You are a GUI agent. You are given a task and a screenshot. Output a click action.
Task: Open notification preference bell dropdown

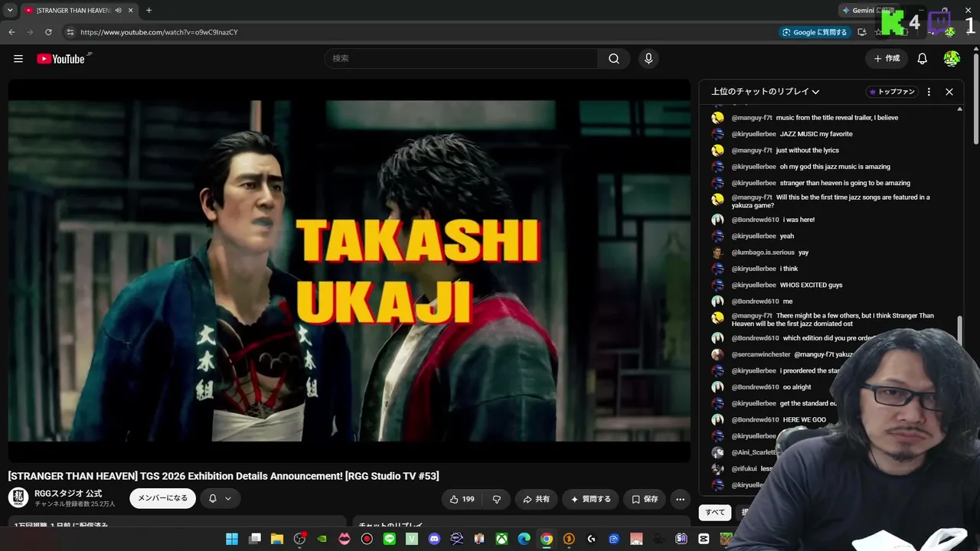click(x=220, y=499)
